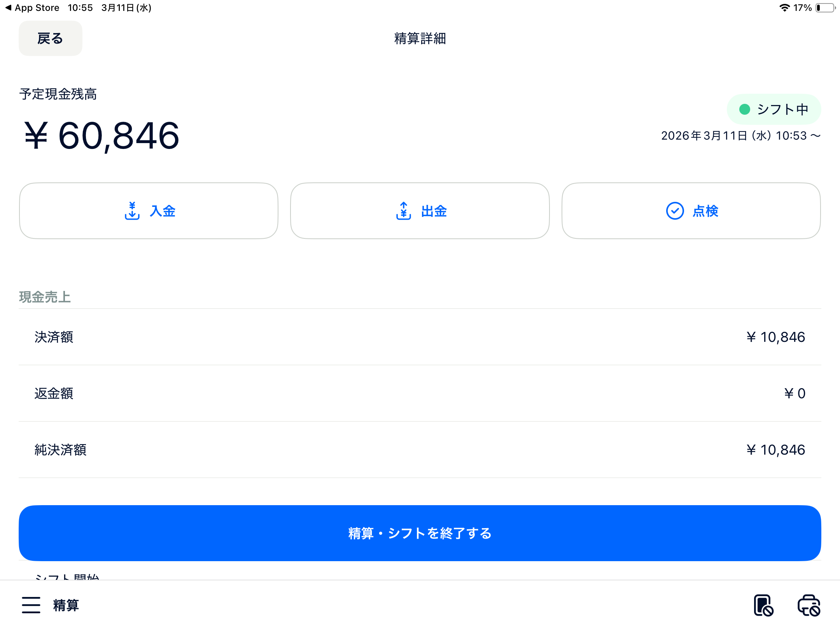Open the hamburger menu icon
This screenshot has width=840, height=630.
31,605
